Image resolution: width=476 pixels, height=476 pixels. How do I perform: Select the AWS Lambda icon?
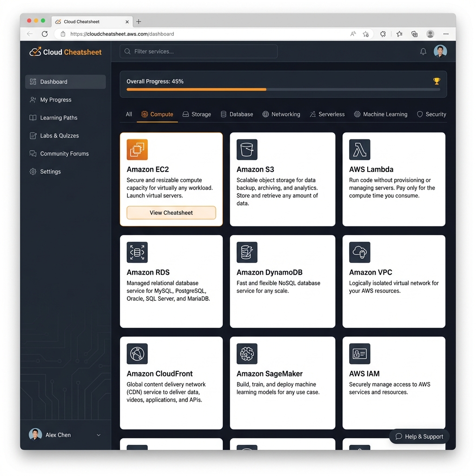[359, 149]
